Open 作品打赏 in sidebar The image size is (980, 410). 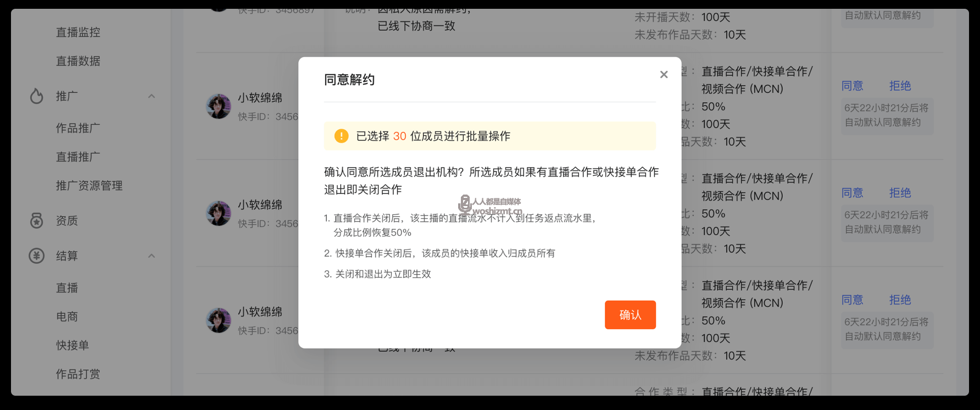point(78,374)
